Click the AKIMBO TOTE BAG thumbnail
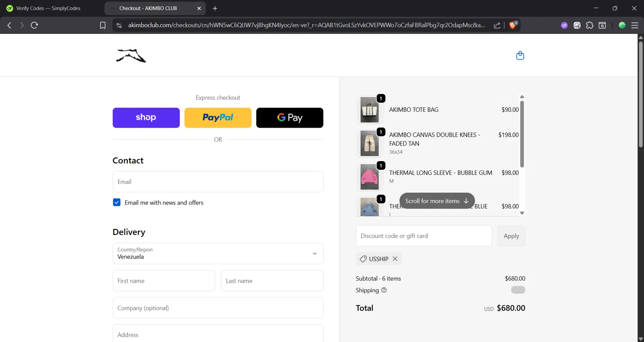 pyautogui.click(x=369, y=110)
